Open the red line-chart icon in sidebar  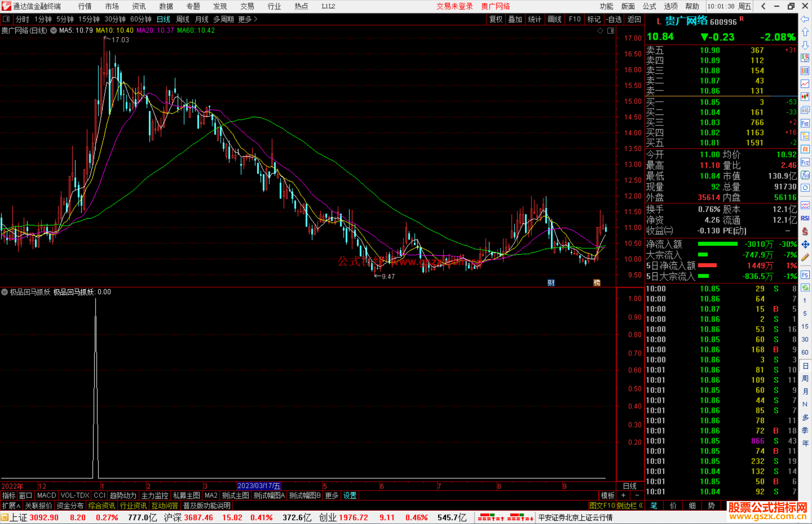pos(805,84)
